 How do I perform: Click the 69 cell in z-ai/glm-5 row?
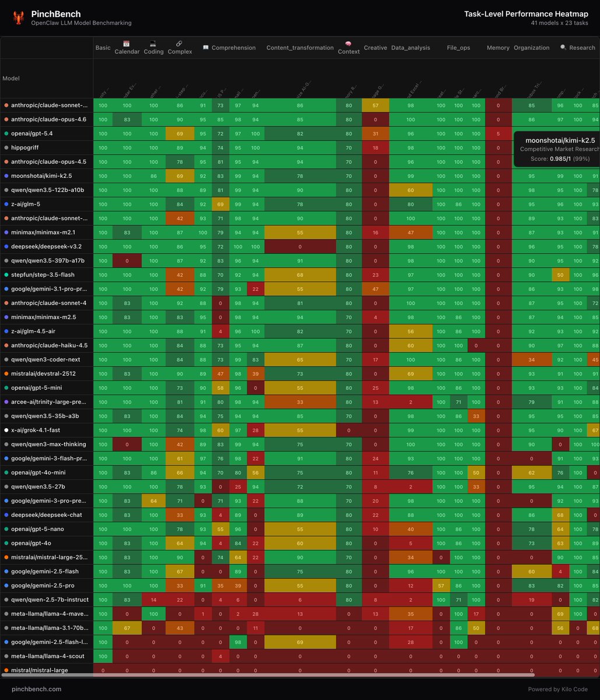(x=220, y=204)
